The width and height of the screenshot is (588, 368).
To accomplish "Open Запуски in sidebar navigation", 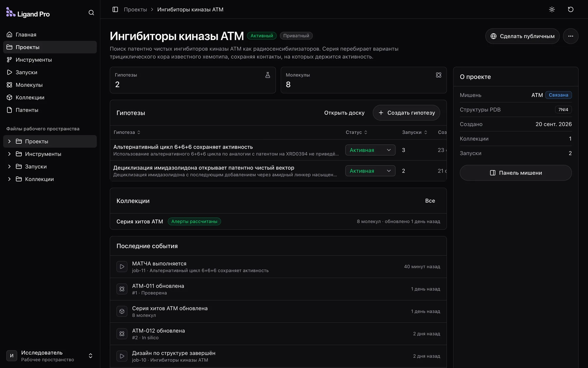I will [50, 72].
